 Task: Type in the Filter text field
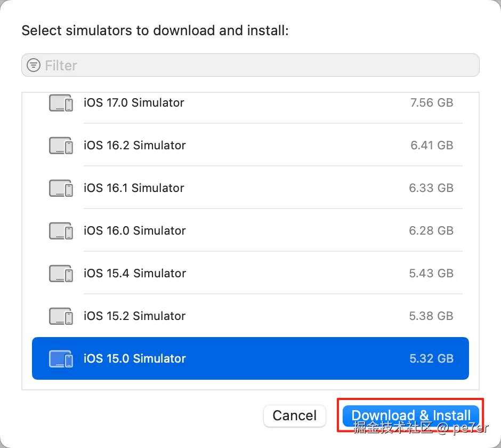click(256, 66)
